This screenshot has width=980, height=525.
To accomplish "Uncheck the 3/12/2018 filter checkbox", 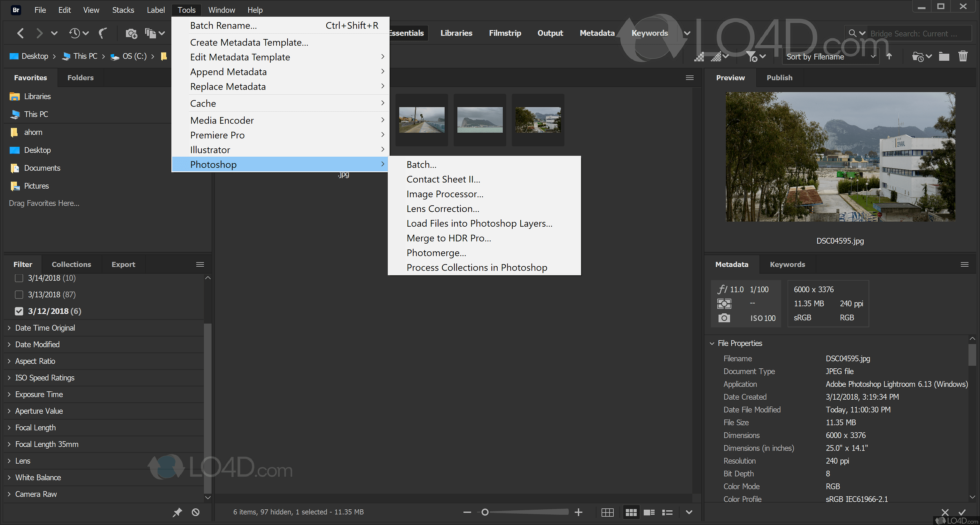I will tap(19, 311).
